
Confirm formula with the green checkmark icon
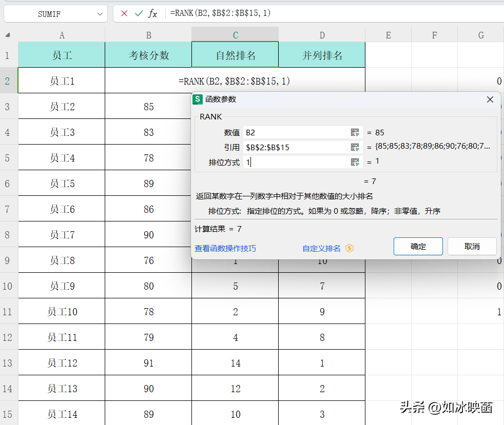click(139, 13)
